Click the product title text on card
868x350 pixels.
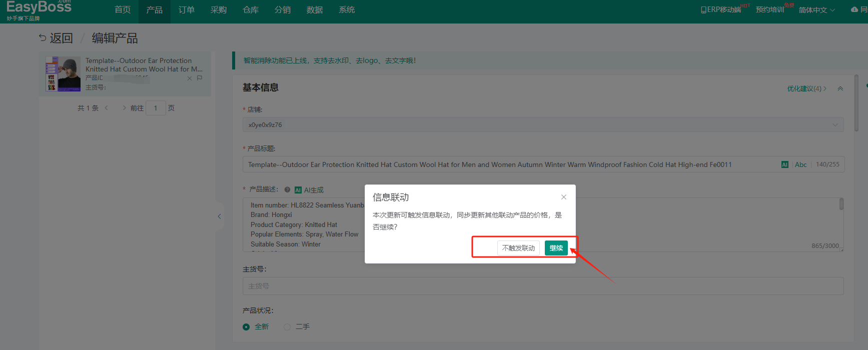[144, 65]
